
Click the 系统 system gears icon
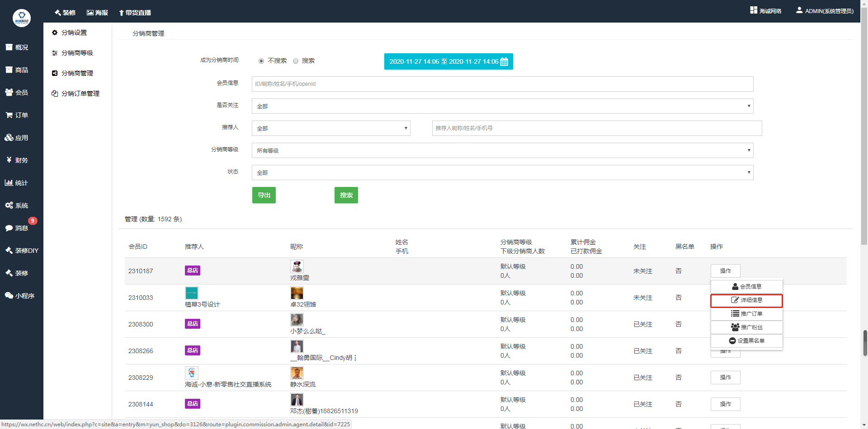coord(9,205)
